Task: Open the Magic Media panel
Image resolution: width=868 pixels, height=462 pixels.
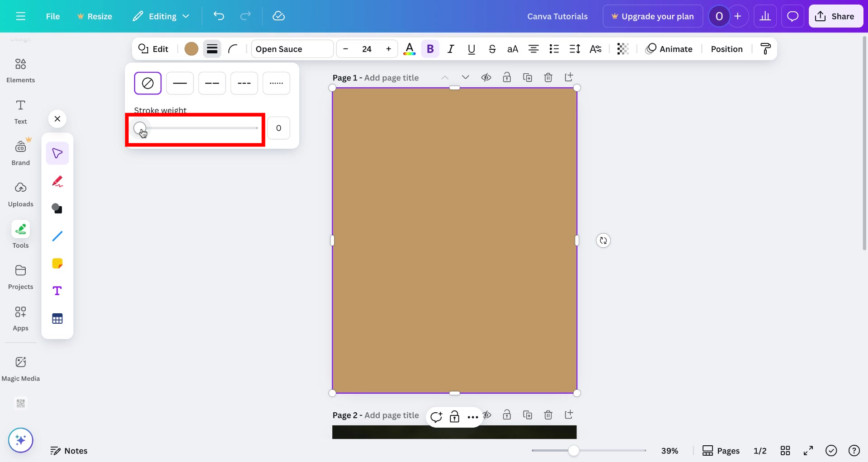Action: click(20, 368)
